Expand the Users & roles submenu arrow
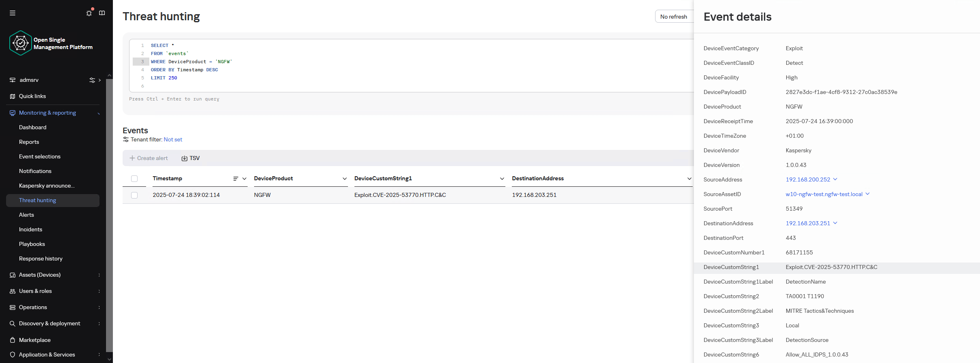980x363 pixels. (99, 291)
